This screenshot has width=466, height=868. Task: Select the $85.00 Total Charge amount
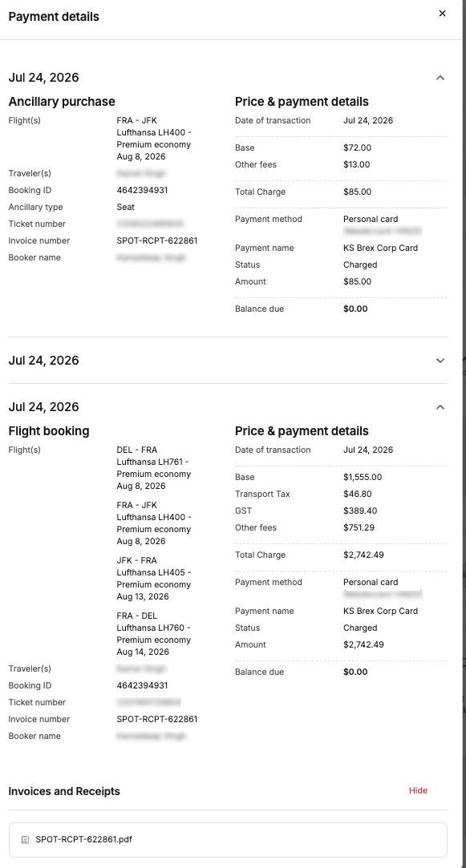click(x=358, y=192)
